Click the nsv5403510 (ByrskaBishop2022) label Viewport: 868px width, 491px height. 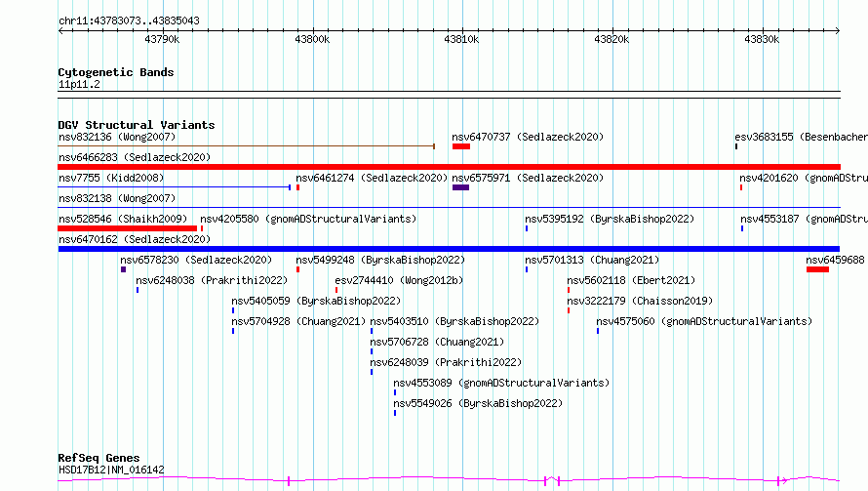click(x=454, y=321)
